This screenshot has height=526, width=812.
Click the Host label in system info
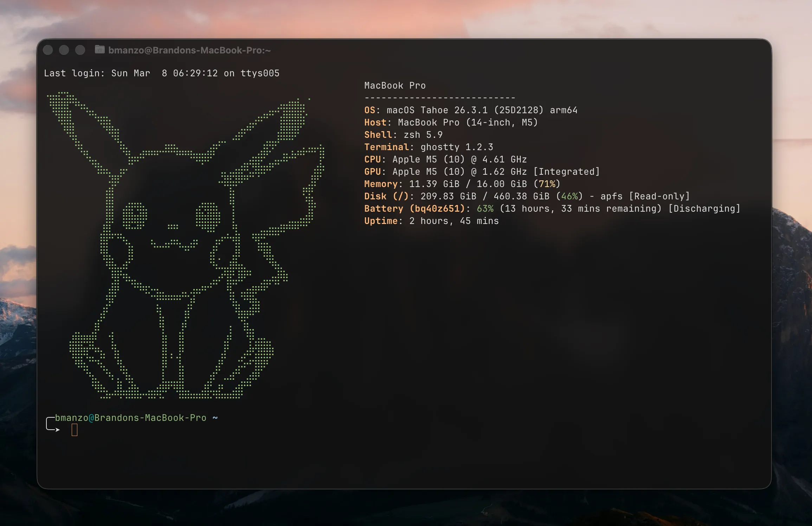[375, 122]
